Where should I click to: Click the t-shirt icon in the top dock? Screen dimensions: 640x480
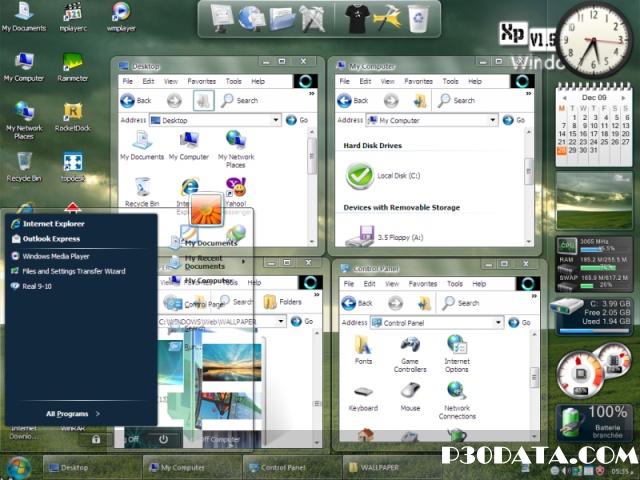pos(357,15)
